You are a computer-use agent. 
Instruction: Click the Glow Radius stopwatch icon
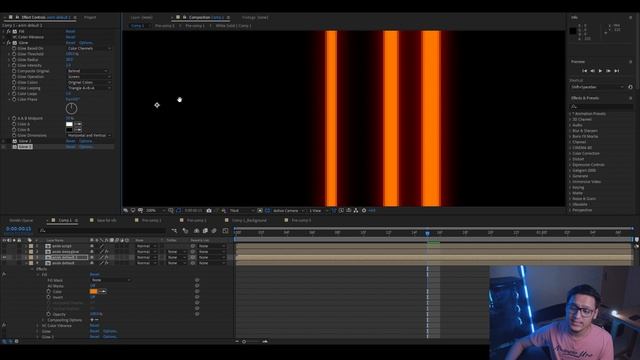coord(14,60)
